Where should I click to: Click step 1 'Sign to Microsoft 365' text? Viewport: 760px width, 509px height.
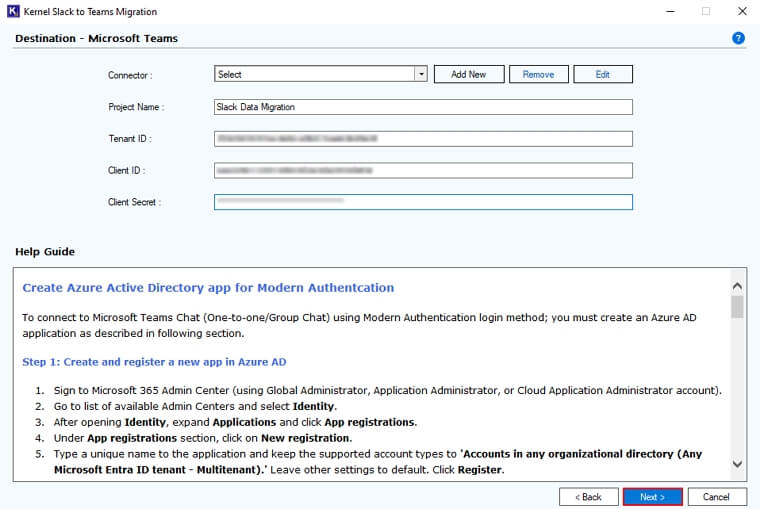[x=388, y=390]
